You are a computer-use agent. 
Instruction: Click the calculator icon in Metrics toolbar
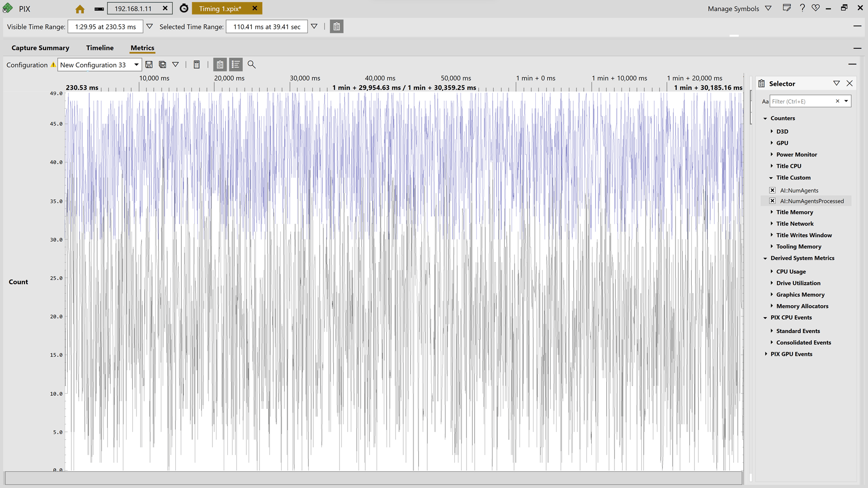[197, 65]
